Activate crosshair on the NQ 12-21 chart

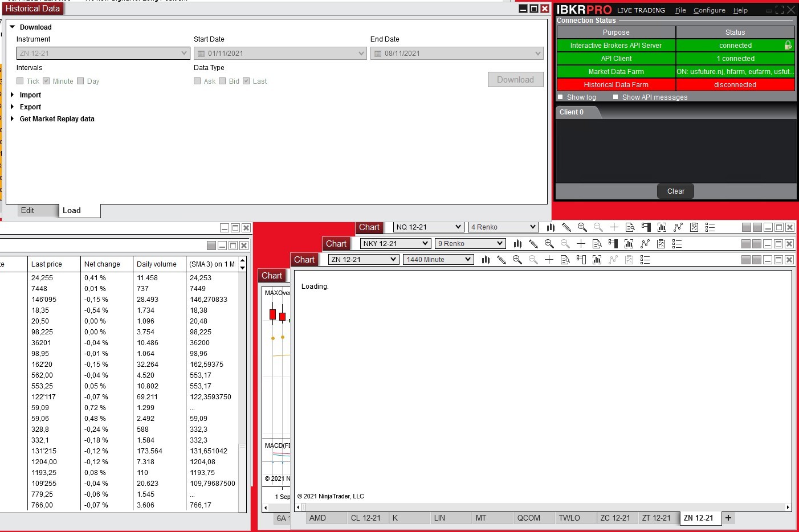pos(614,227)
